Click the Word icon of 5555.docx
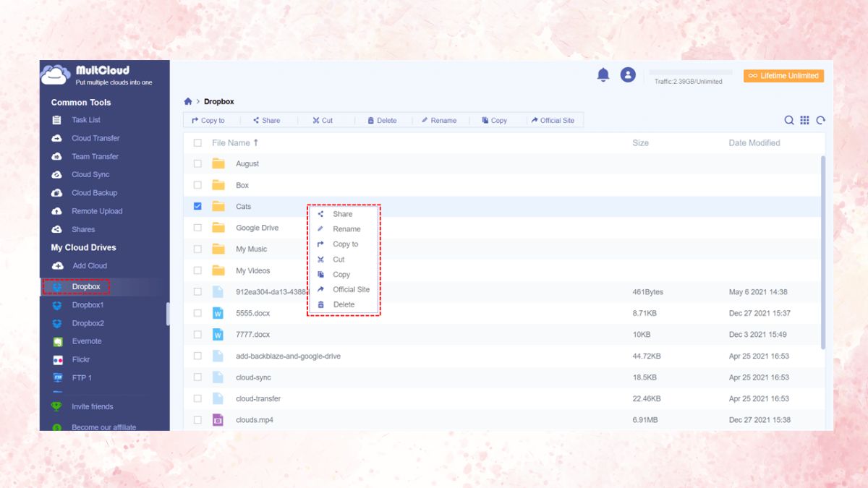The width and height of the screenshot is (868, 488). [x=218, y=313]
